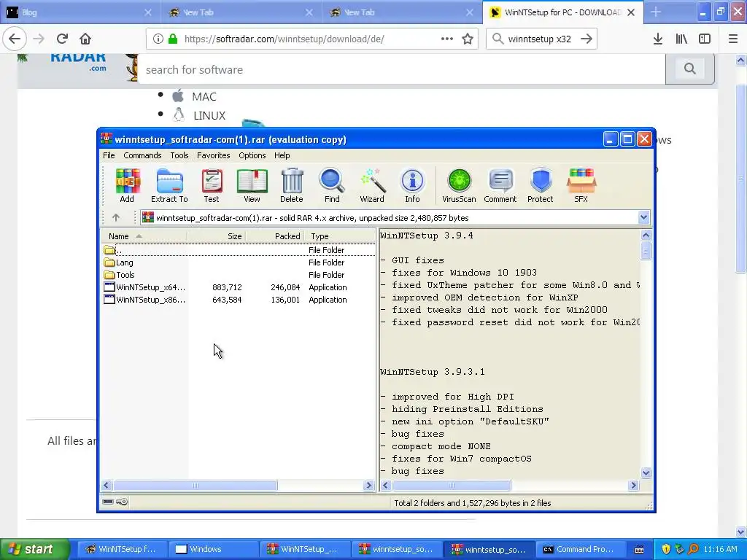Select WinNTSetup_x64 application file
747x560 pixels.
pyautogui.click(x=239, y=287)
